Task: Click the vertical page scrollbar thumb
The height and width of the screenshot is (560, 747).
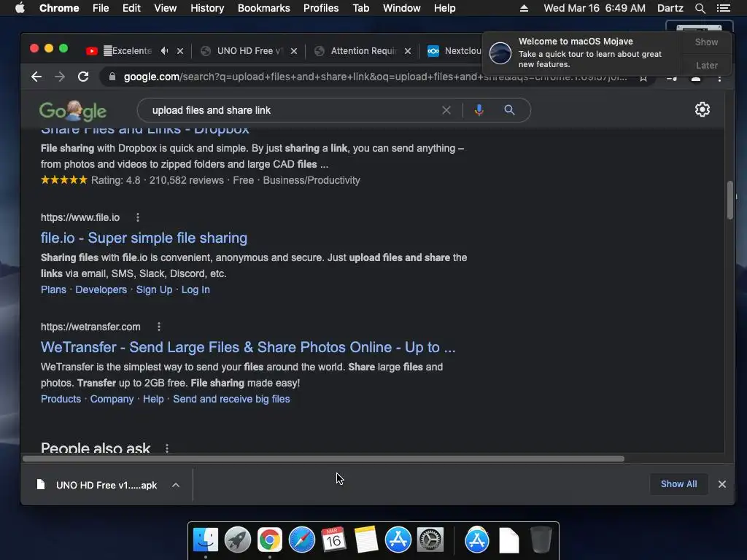Action: 730,200
